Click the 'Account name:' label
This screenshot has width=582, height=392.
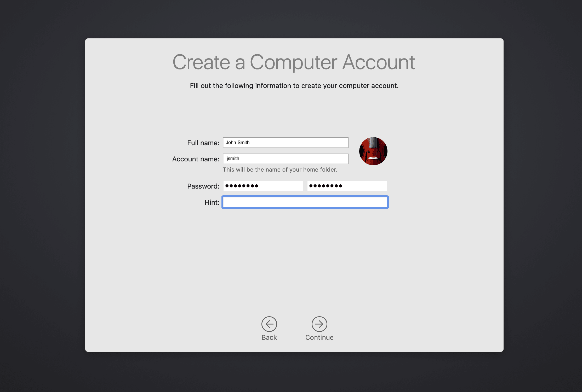[x=196, y=159]
